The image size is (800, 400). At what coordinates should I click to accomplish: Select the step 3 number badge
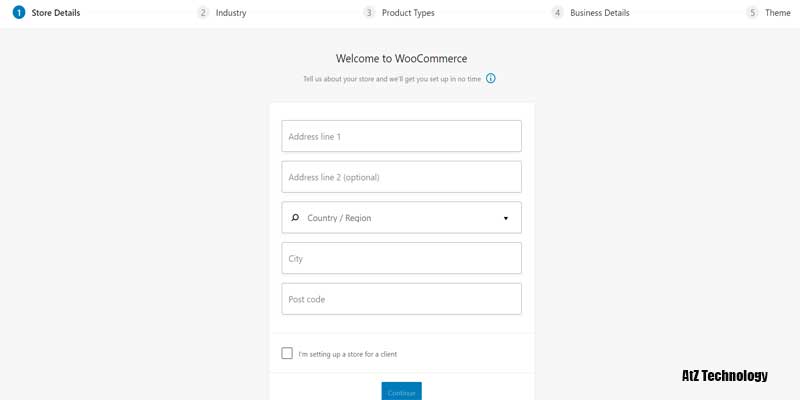(x=369, y=13)
